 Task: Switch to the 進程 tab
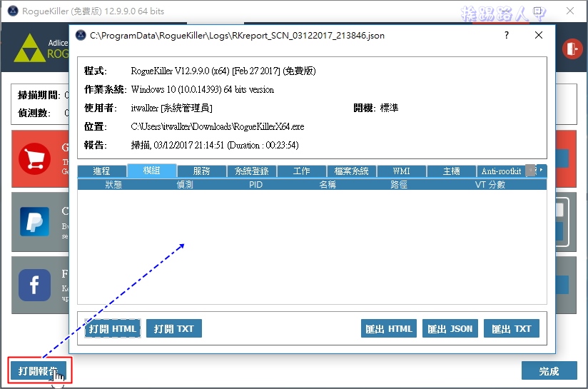tap(101, 171)
